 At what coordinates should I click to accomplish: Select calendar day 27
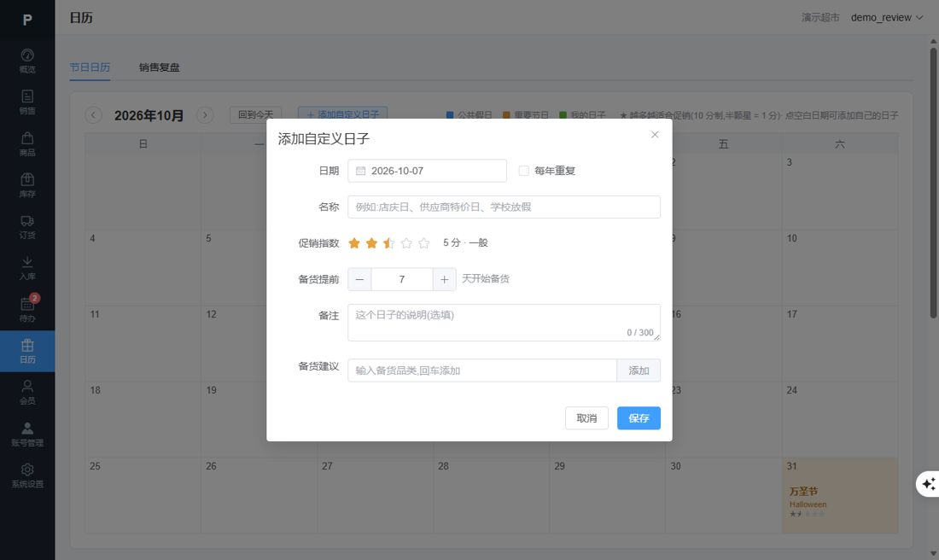click(x=375, y=495)
